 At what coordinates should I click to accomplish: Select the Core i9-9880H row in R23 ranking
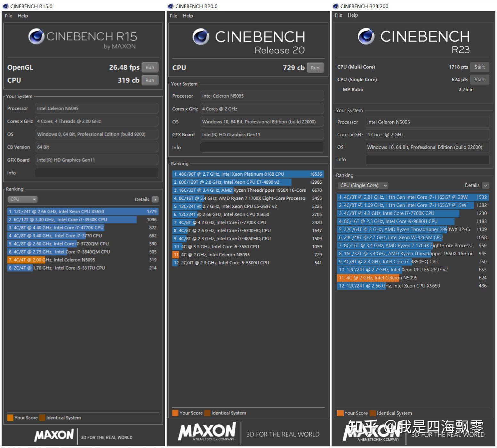pyautogui.click(x=413, y=221)
